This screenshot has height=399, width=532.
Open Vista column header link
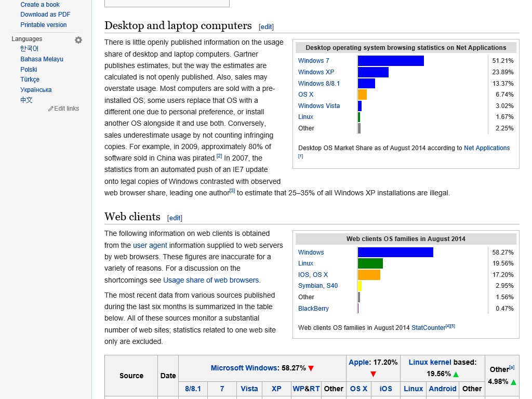[x=249, y=389]
